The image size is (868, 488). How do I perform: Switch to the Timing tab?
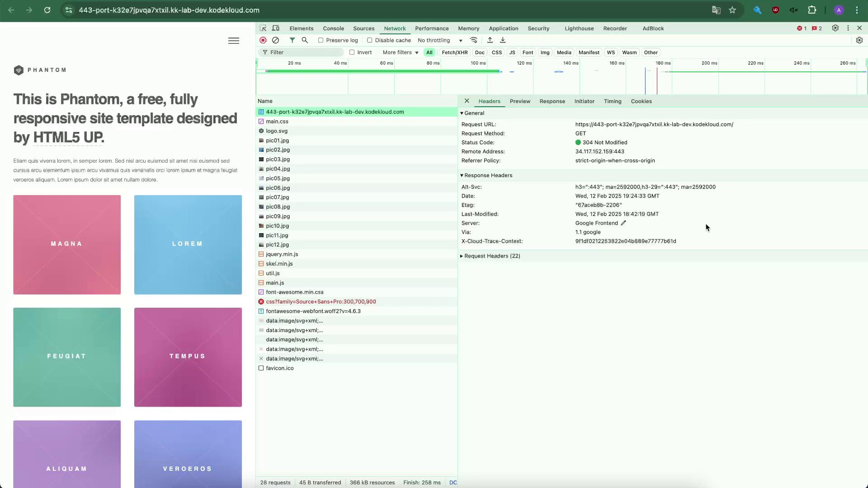[x=612, y=101]
